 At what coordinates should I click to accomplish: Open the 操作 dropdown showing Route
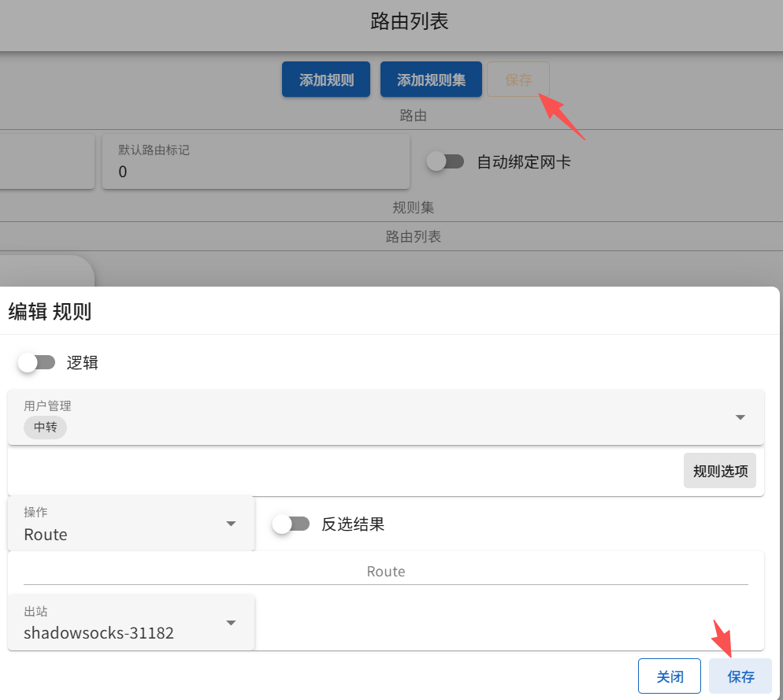click(131, 524)
